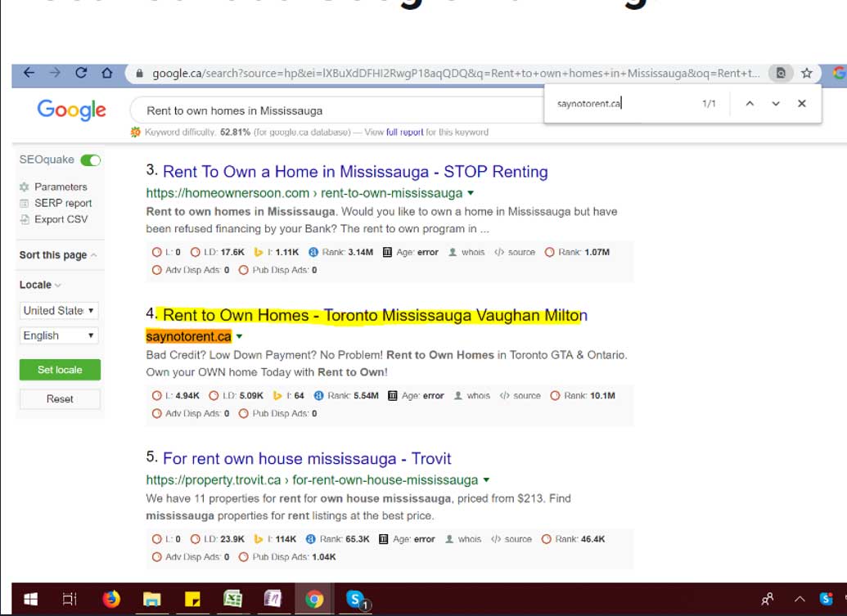
Task: Click the Google logo
Action: point(72,110)
